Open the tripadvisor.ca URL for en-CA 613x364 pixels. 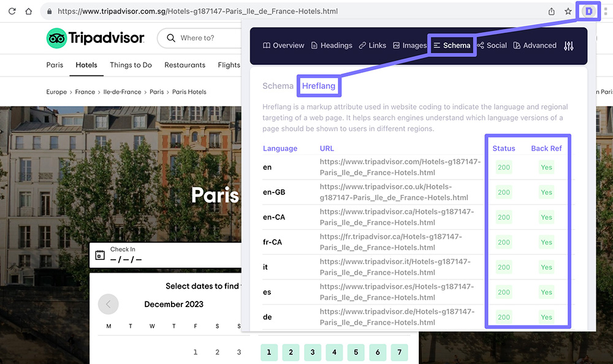pyautogui.click(x=397, y=218)
